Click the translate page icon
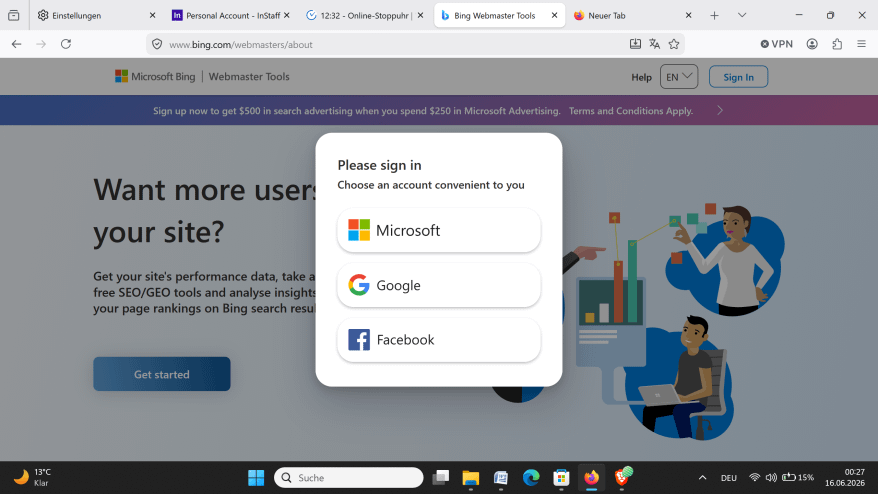The height and width of the screenshot is (494, 878). pyautogui.click(x=655, y=44)
